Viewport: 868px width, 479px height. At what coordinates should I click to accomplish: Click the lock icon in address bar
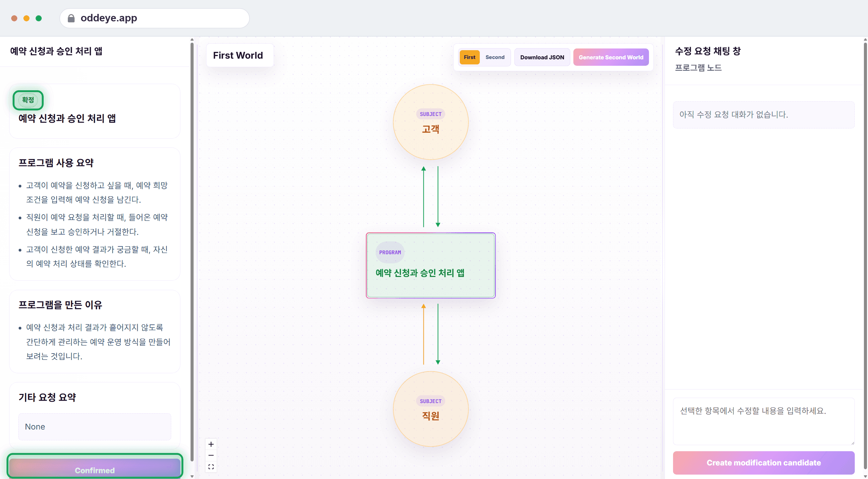pyautogui.click(x=71, y=18)
